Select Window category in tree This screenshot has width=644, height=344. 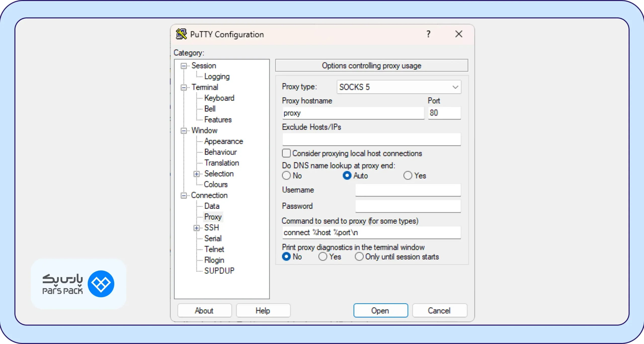pos(204,130)
